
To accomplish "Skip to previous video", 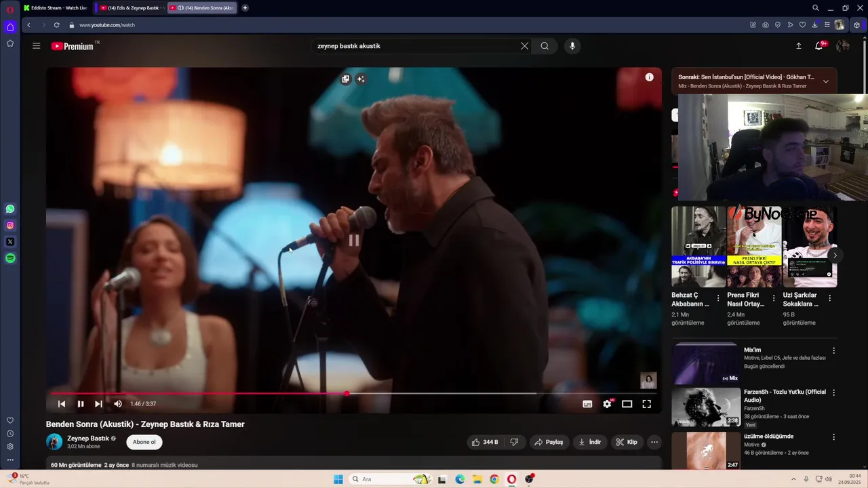I will click(x=62, y=404).
